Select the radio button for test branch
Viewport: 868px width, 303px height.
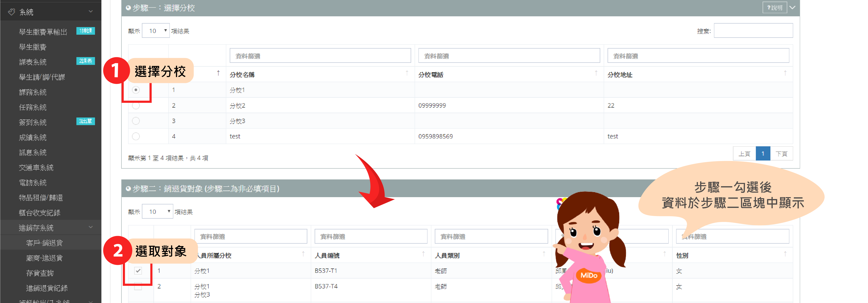click(x=136, y=136)
